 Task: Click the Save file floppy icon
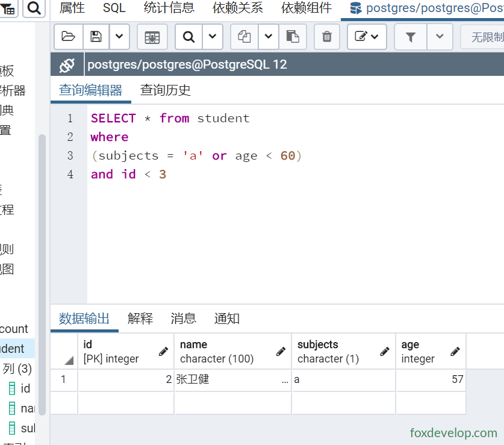96,37
